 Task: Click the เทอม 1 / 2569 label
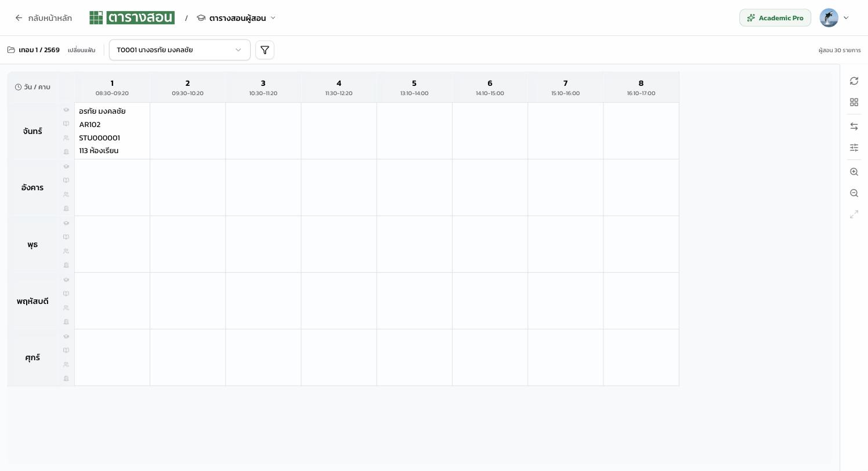[x=39, y=50]
